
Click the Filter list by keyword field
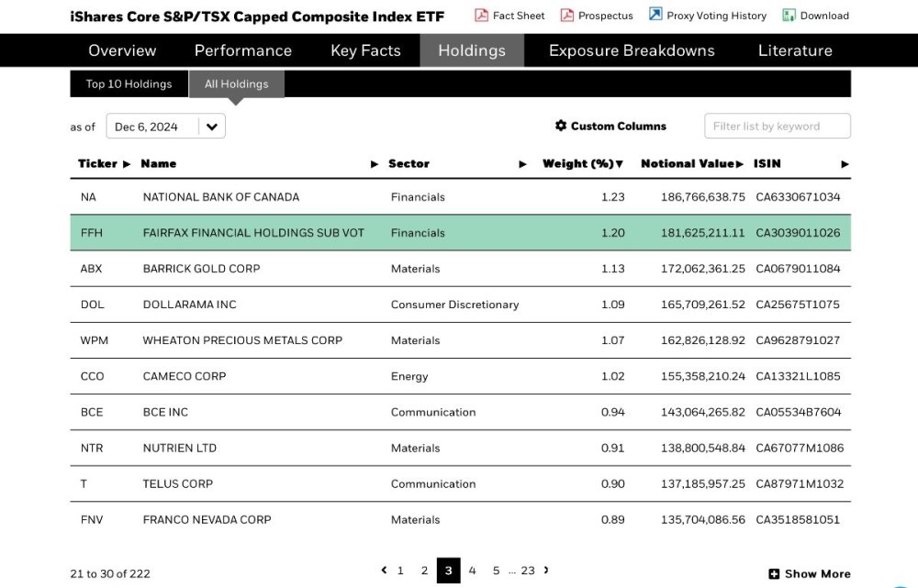[x=778, y=126]
